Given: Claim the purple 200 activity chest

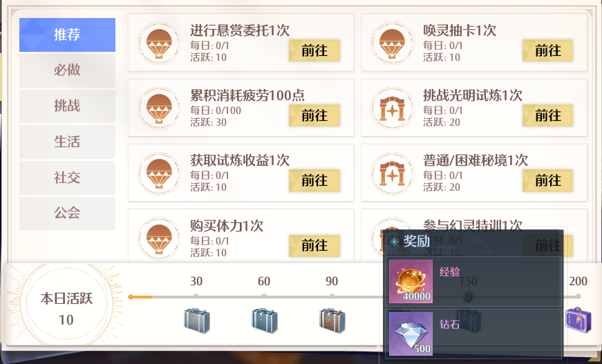Looking at the screenshot, I should [579, 320].
